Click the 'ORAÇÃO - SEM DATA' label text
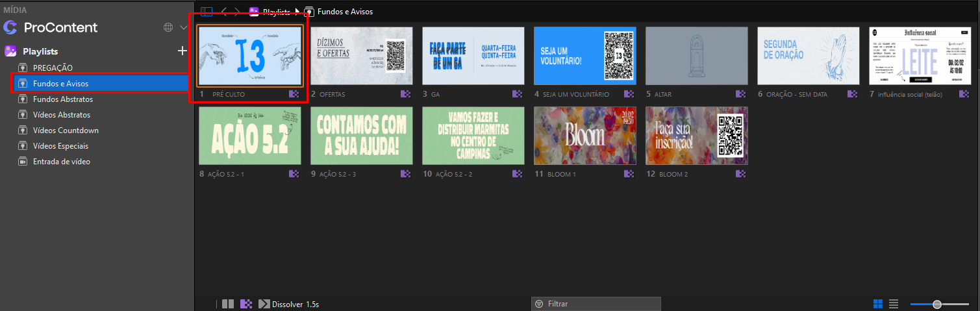This screenshot has height=311, width=980. tap(796, 94)
